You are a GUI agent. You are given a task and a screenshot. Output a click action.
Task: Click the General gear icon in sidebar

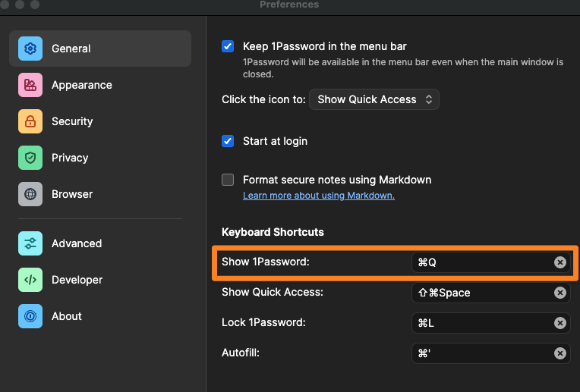30,49
